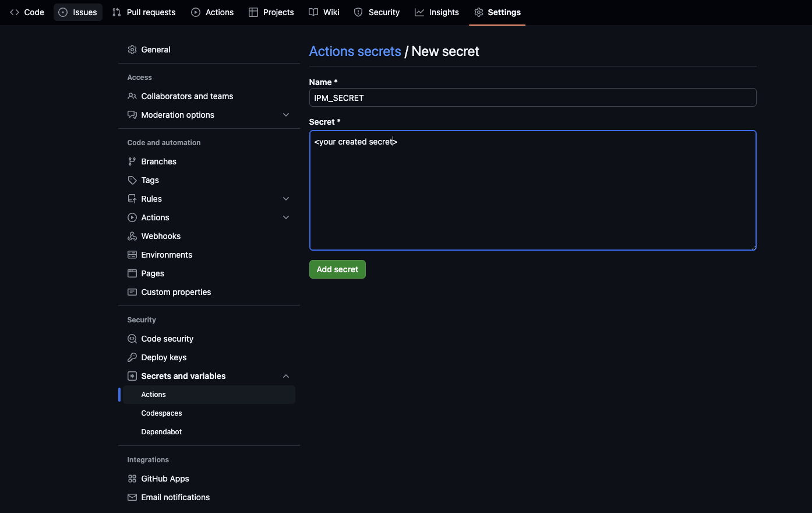The image size is (812, 513).
Task: Click the Custom properties note icon
Action: coord(132,292)
